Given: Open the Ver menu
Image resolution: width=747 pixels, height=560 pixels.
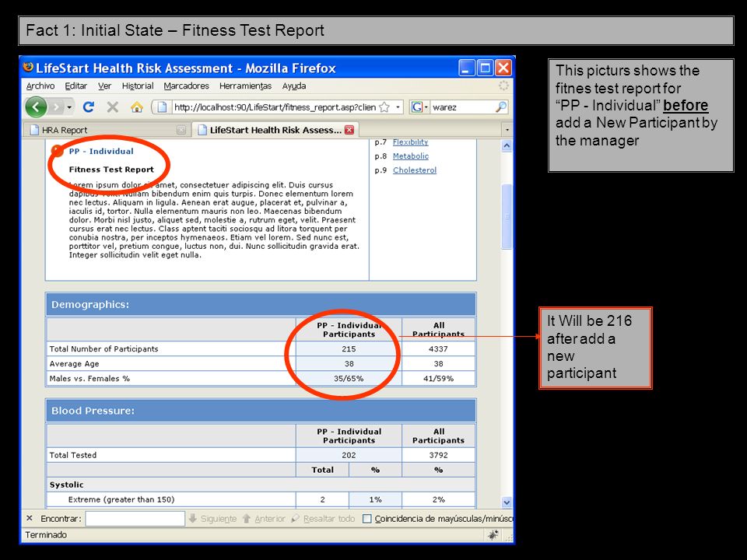Looking at the screenshot, I should point(105,86).
